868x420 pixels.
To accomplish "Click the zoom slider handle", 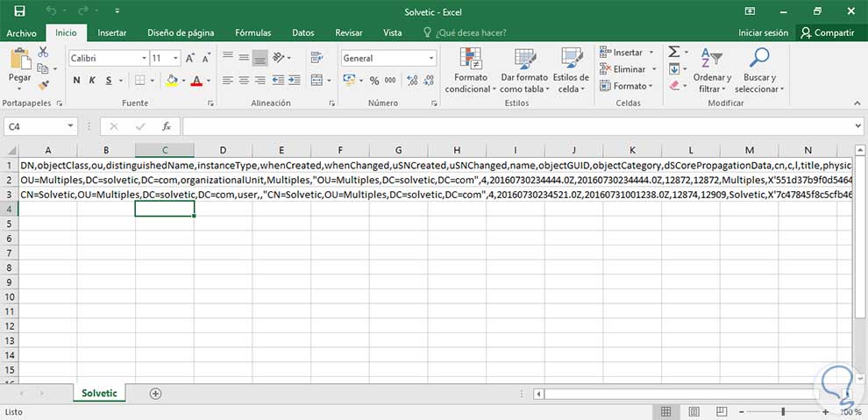I will pyautogui.click(x=783, y=412).
